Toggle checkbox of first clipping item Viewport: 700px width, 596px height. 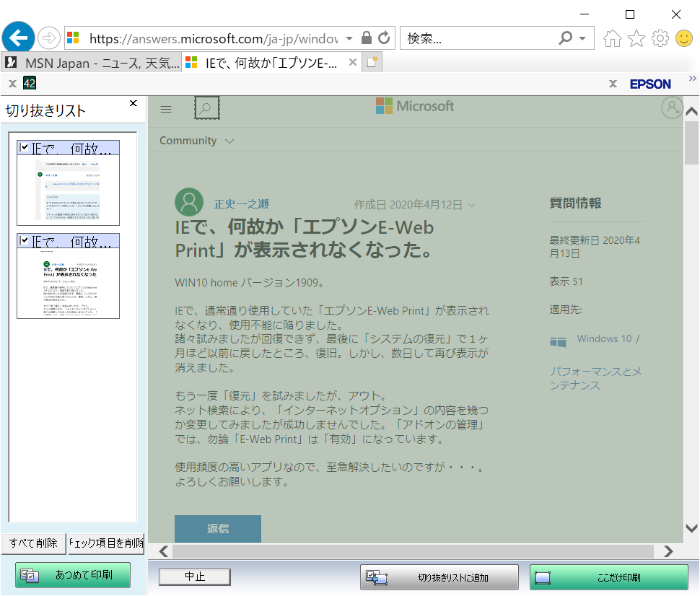24,147
